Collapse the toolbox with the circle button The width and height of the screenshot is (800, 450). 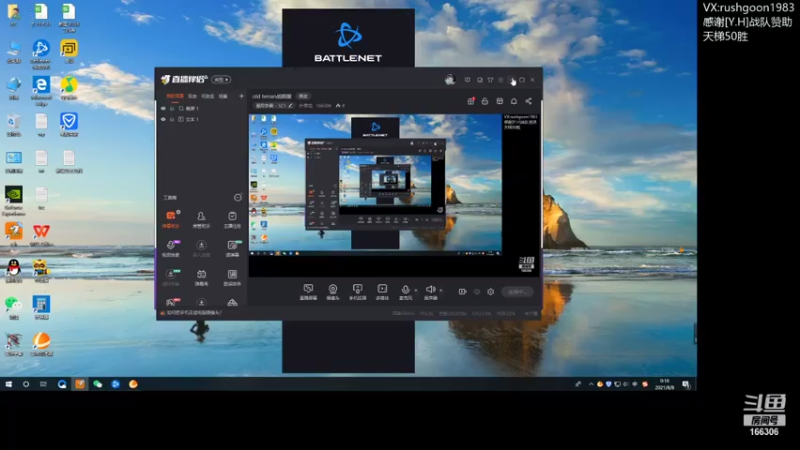pyautogui.click(x=238, y=197)
